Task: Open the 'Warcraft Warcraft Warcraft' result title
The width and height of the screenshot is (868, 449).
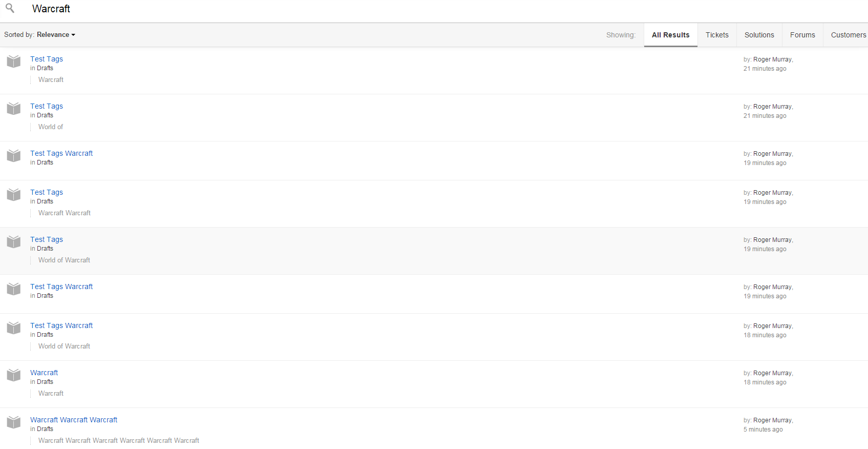Action: pos(74,420)
